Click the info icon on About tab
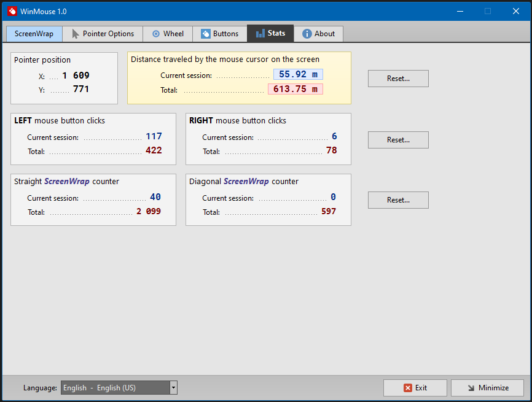This screenshot has width=532, height=402. point(307,34)
